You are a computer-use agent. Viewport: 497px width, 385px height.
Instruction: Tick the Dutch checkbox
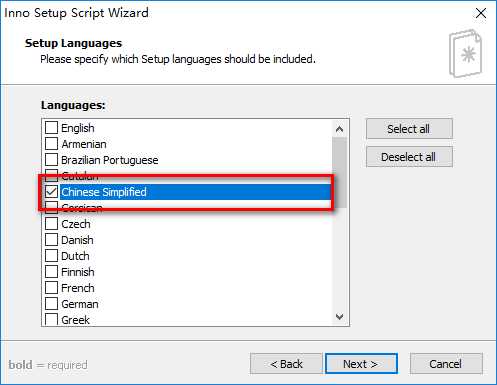click(x=51, y=255)
